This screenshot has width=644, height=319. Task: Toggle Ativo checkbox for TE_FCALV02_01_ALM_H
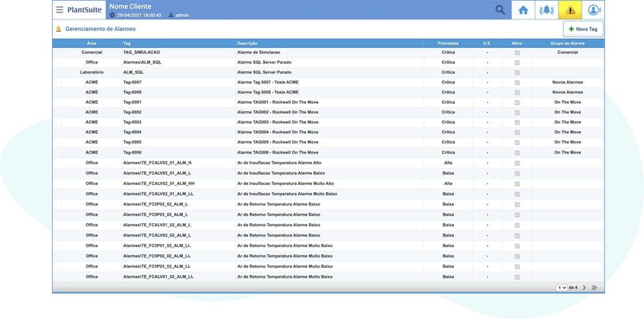(517, 163)
